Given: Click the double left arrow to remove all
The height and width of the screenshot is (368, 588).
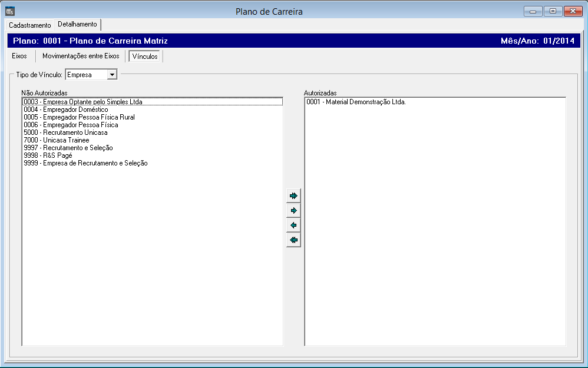Looking at the screenshot, I should (293, 240).
